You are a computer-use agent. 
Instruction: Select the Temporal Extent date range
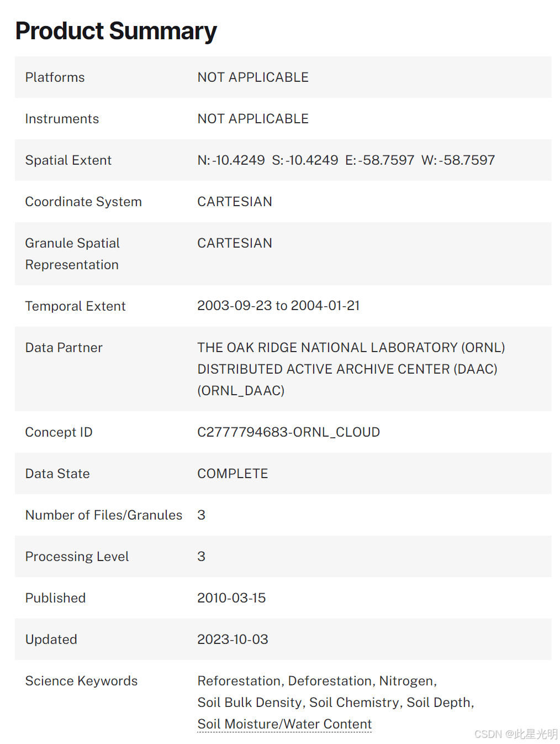pos(278,306)
